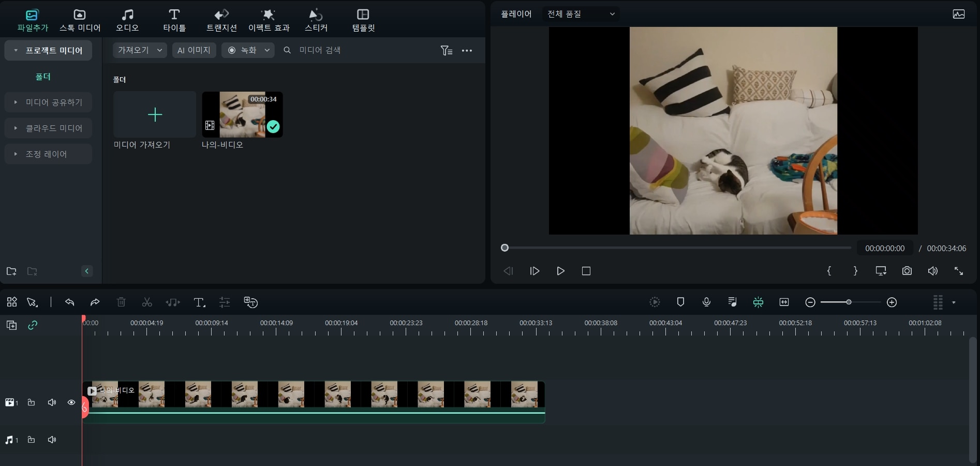
Task: Open the 파일추가 media tab
Action: coord(32,21)
